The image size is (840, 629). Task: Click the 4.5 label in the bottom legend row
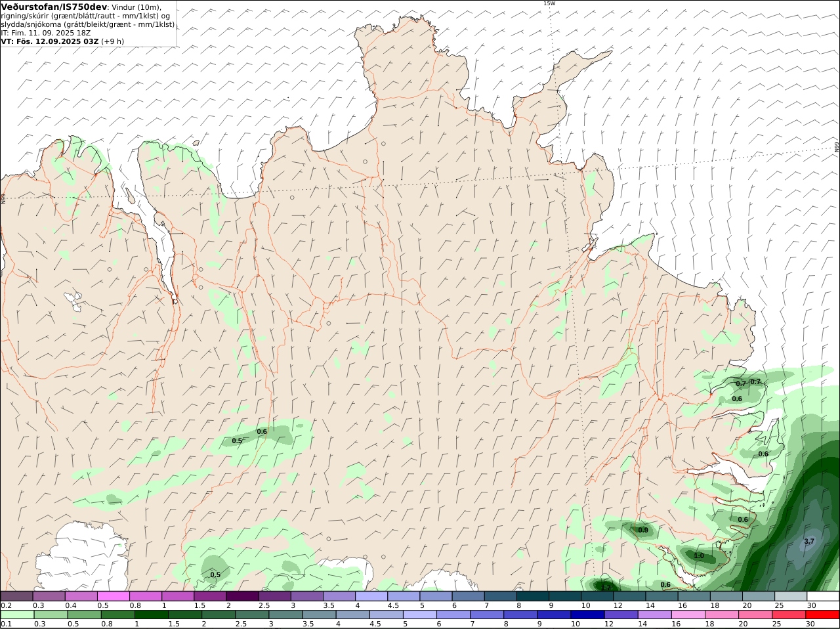(375, 624)
